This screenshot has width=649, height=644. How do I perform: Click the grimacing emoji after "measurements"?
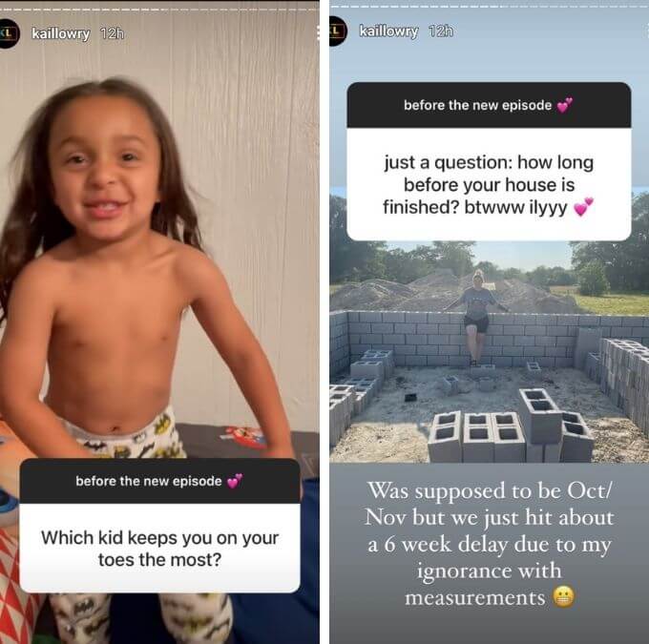tap(564, 596)
